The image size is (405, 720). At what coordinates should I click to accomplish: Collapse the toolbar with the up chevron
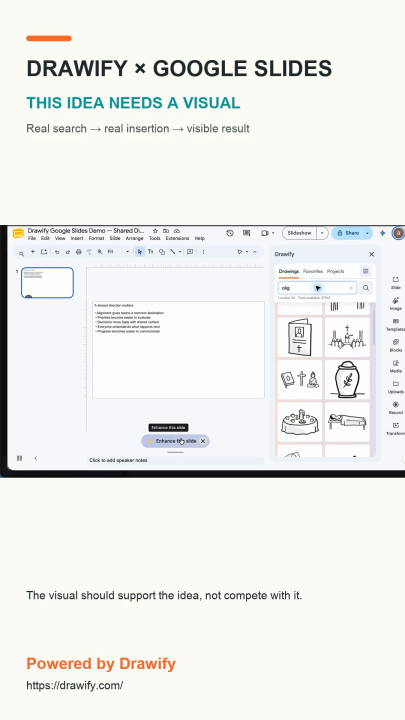[x=255, y=252]
